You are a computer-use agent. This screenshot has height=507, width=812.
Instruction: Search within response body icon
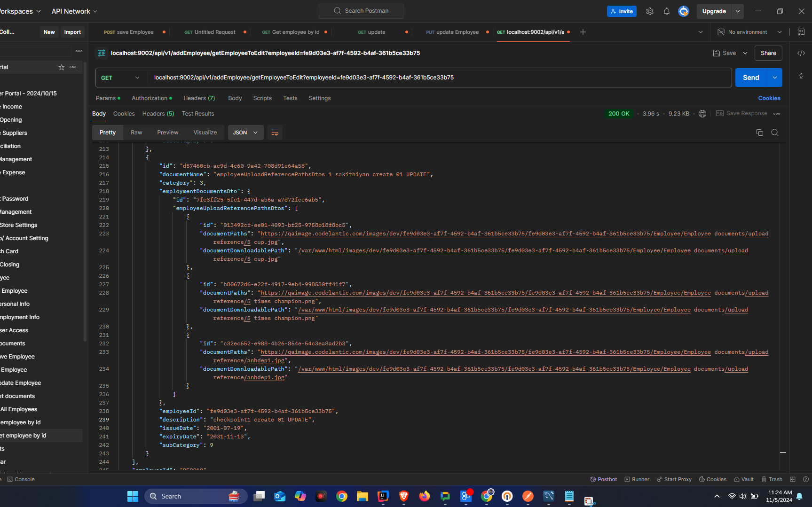click(x=775, y=133)
